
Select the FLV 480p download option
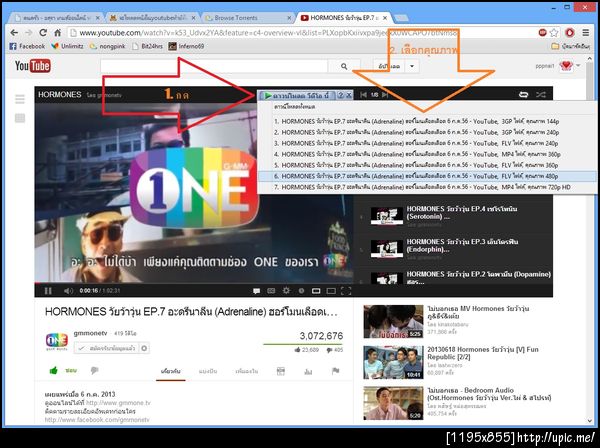click(426, 176)
